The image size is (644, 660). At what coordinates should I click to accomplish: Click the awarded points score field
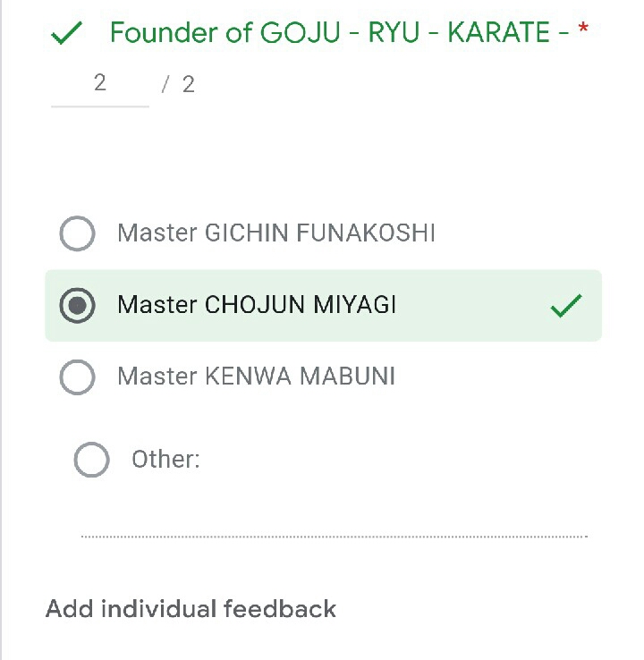99,84
